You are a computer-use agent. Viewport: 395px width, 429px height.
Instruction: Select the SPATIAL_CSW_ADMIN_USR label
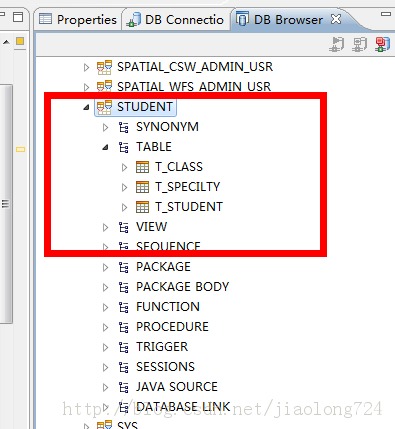pos(195,67)
